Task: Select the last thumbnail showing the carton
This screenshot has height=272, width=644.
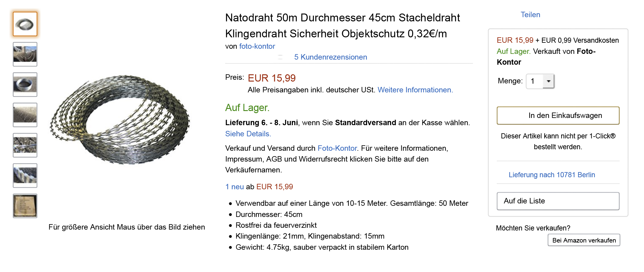Action: coord(25,206)
